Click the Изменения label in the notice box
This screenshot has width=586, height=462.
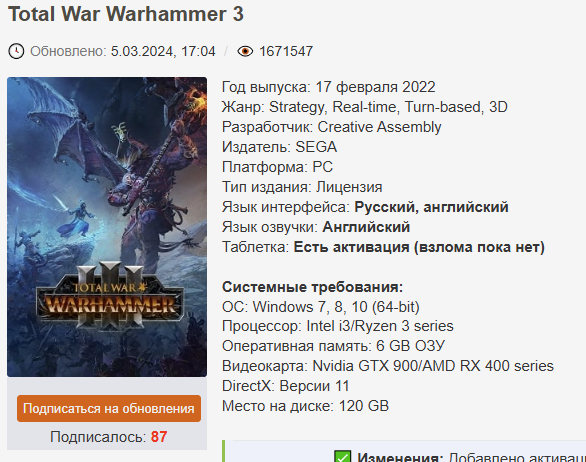coord(400,457)
